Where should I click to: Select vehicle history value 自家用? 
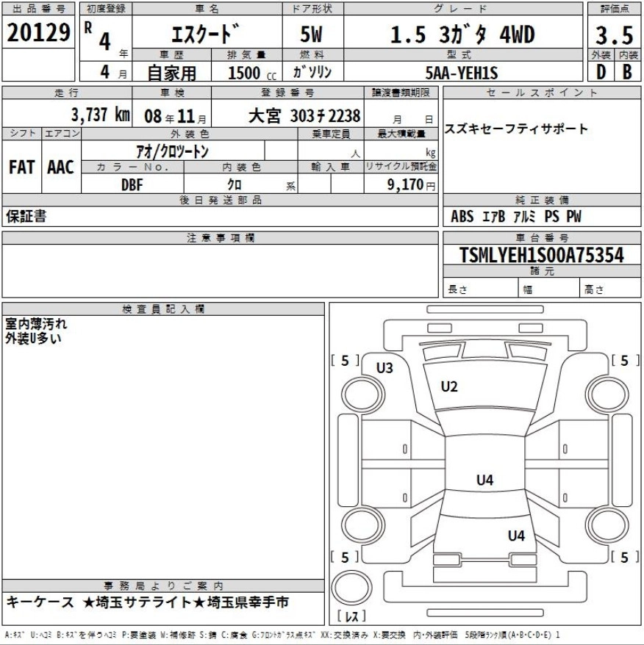[x=172, y=73]
